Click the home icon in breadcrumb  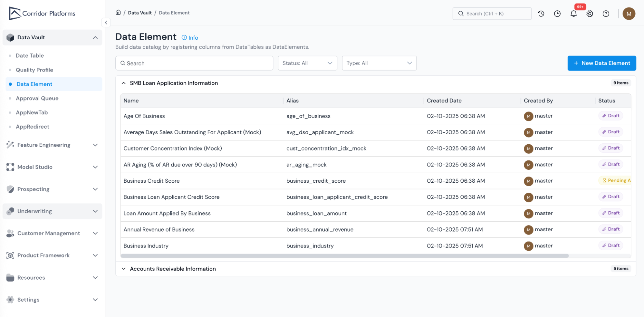point(118,13)
